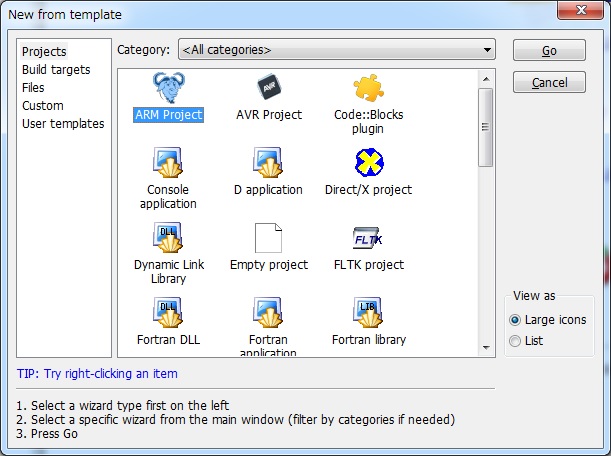Select Files wizard type
This screenshot has height=456, width=611.
[x=33, y=87]
